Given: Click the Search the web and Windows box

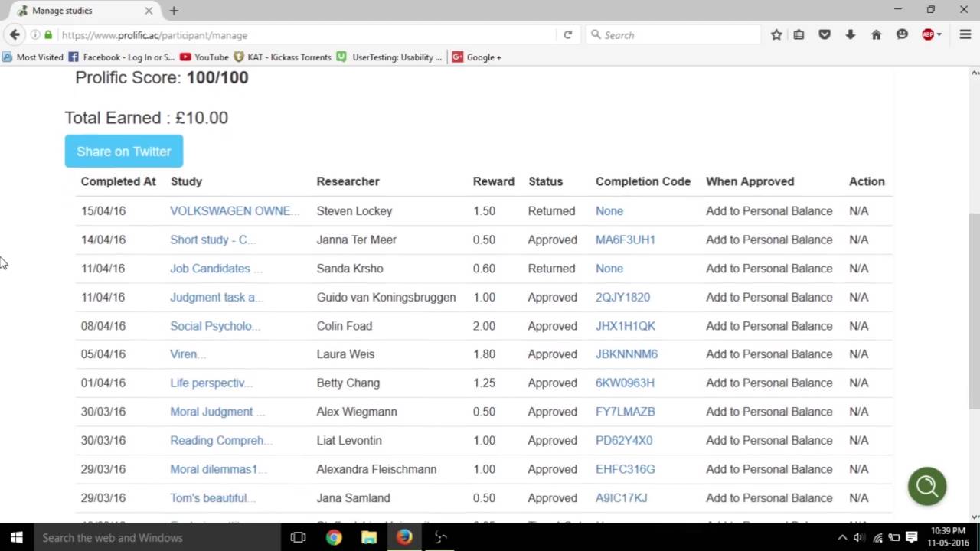Looking at the screenshot, I should pyautogui.click(x=157, y=537).
